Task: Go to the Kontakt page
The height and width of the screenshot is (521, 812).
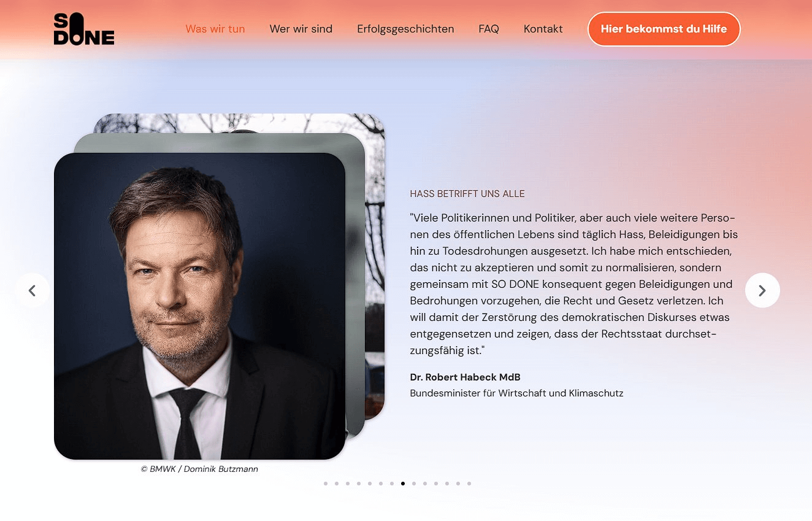Action: (543, 29)
